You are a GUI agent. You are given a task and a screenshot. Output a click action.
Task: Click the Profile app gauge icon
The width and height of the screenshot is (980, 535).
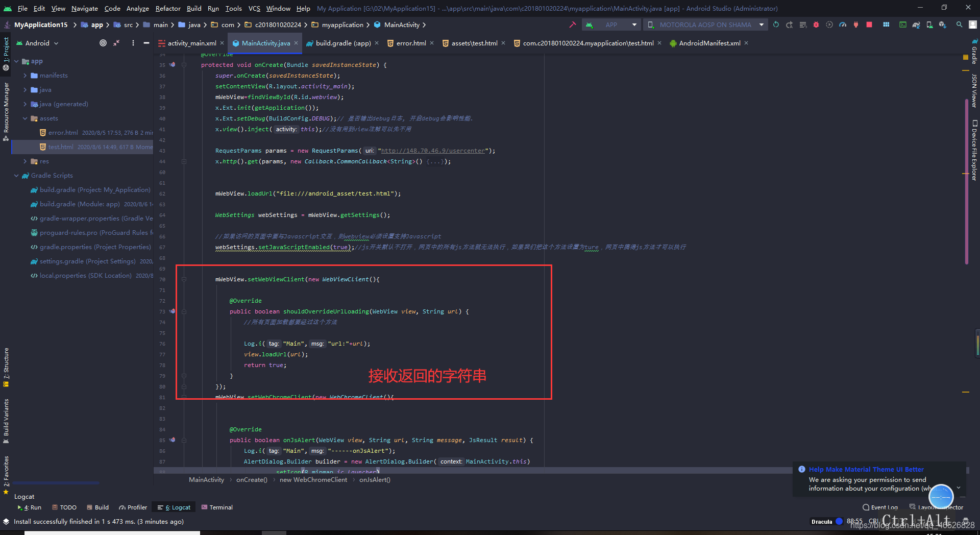point(843,25)
